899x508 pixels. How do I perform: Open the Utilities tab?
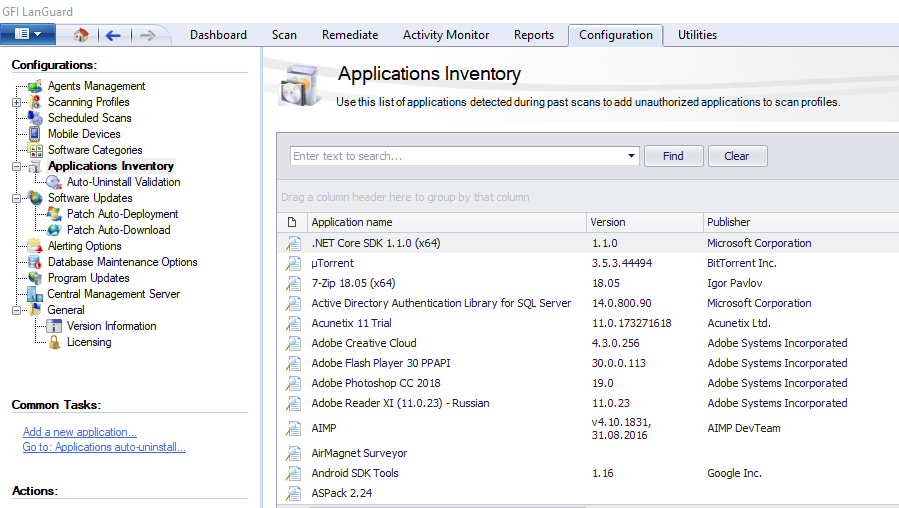pyautogui.click(x=697, y=35)
